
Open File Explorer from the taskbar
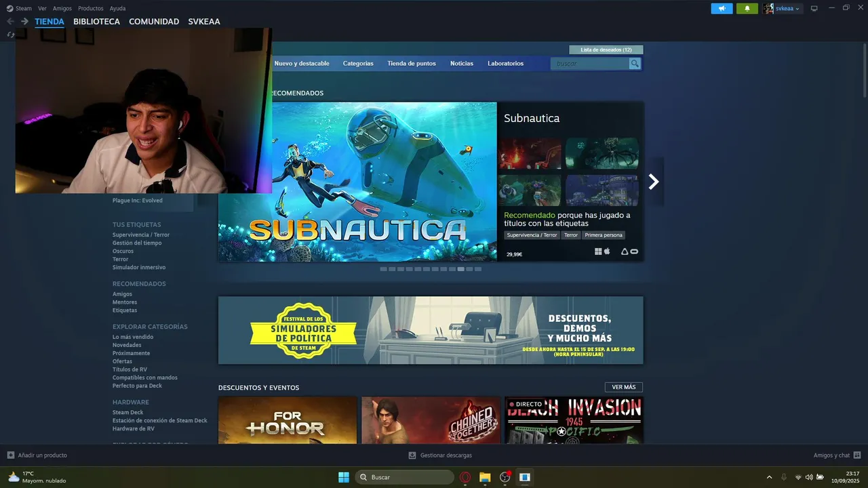pyautogui.click(x=485, y=477)
